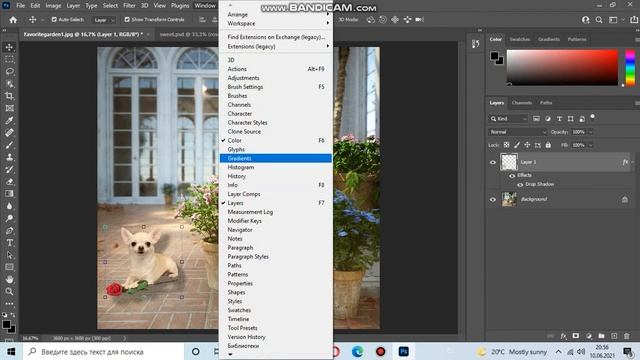Switch to the Patterns tab
The image size is (640, 360).
[577, 39]
